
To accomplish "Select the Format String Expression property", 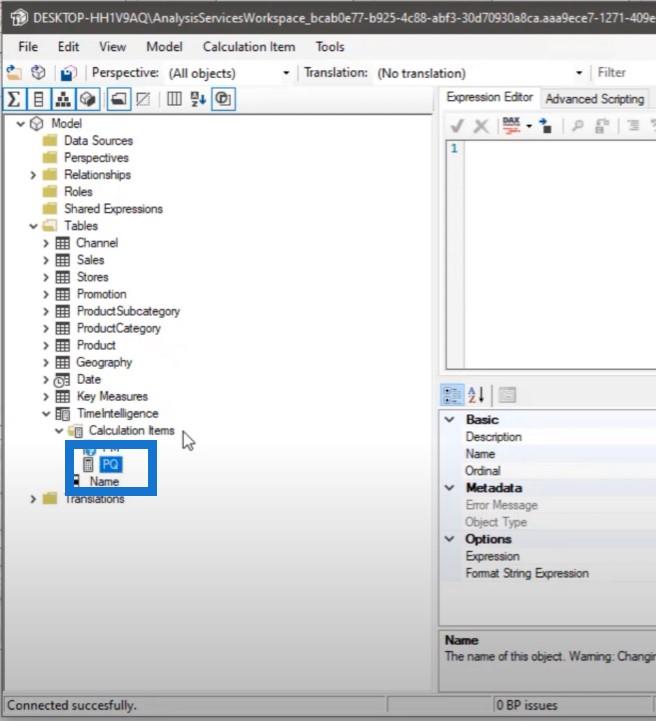I will click(x=527, y=573).
